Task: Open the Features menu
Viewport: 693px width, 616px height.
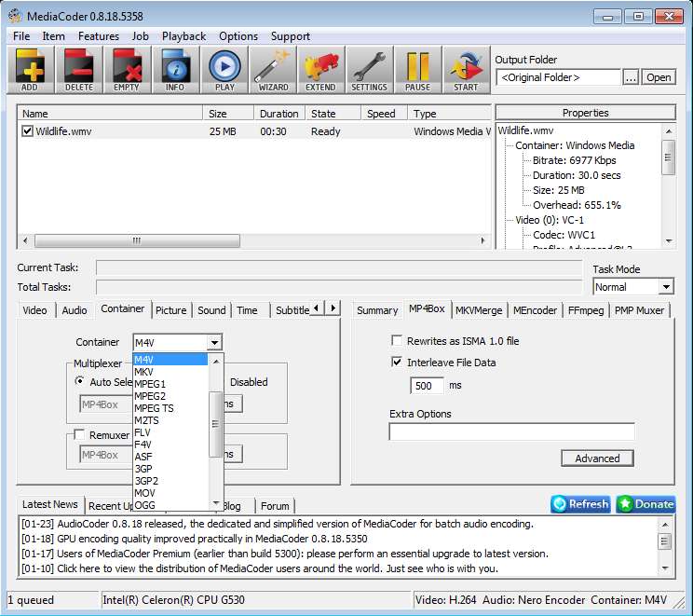Action: click(x=98, y=36)
